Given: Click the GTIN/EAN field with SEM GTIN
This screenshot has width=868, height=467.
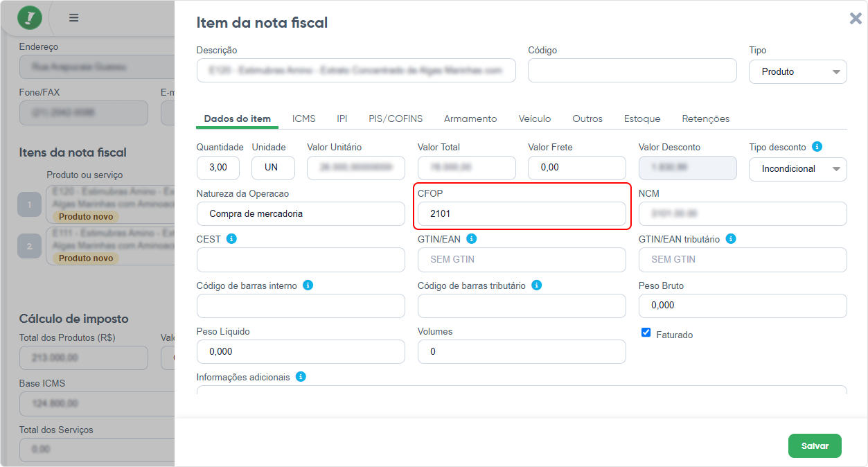Looking at the screenshot, I should click(x=522, y=260).
